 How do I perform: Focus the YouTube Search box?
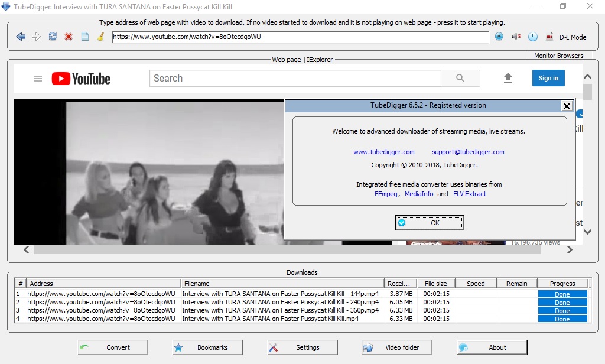click(295, 79)
